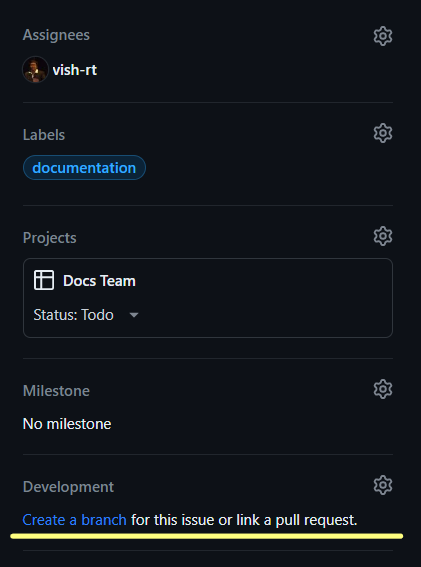421x567 pixels.
Task: Click the Projects heading
Action: [50, 238]
